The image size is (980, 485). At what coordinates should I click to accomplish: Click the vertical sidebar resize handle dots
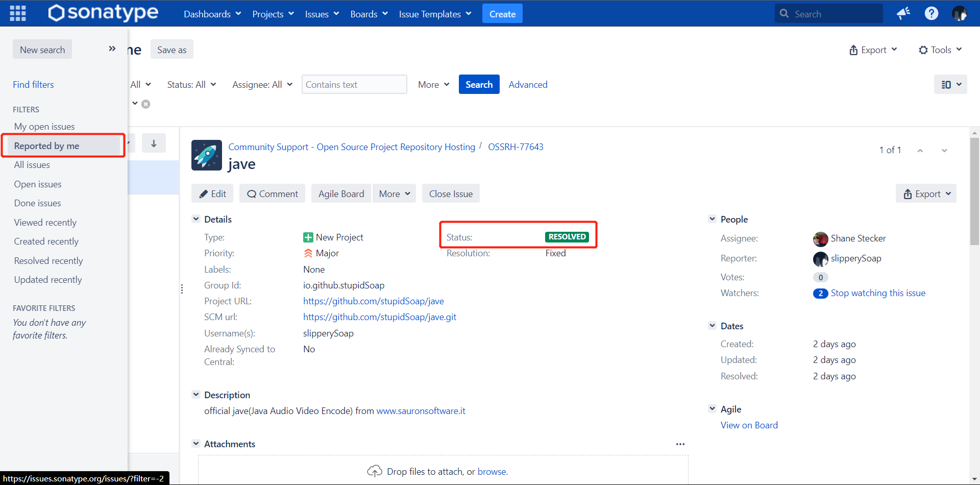182,289
